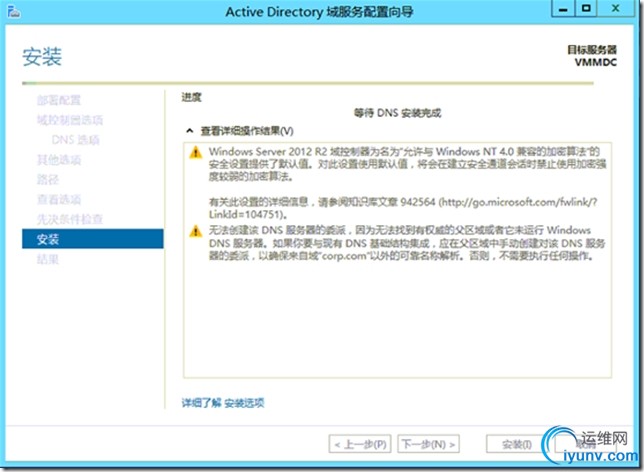Click the warning icon beside Windows Server 2012 R2 message
The height and width of the screenshot is (472, 644).
tap(196, 152)
